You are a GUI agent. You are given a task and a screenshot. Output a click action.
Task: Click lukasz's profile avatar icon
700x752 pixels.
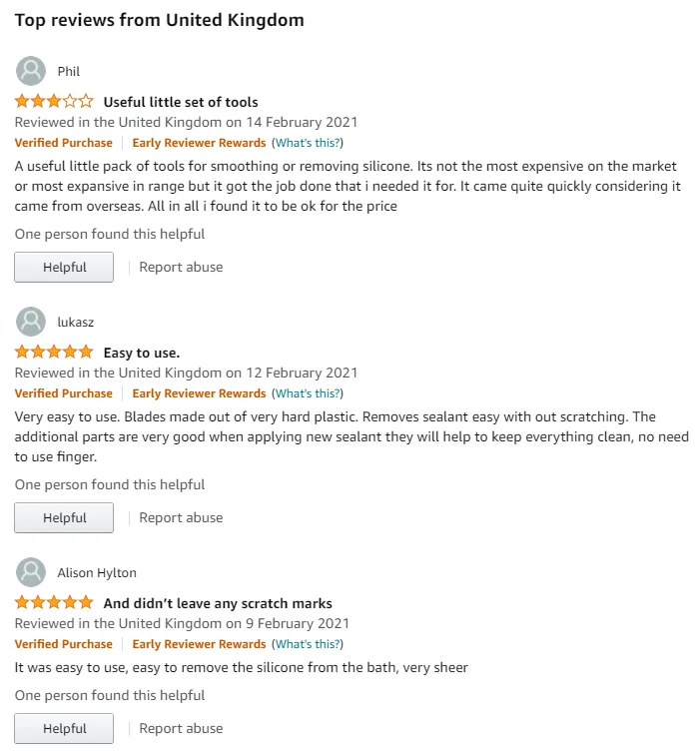[x=31, y=322]
